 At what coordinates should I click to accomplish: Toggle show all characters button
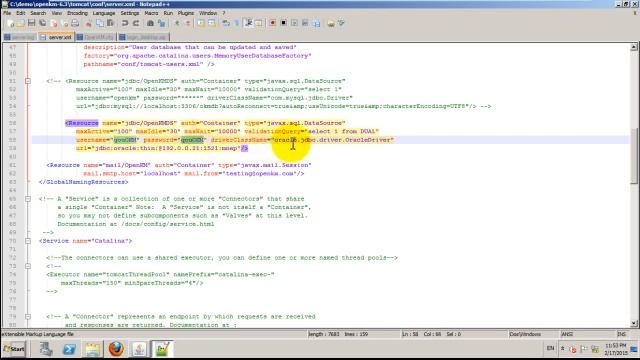(237, 23)
